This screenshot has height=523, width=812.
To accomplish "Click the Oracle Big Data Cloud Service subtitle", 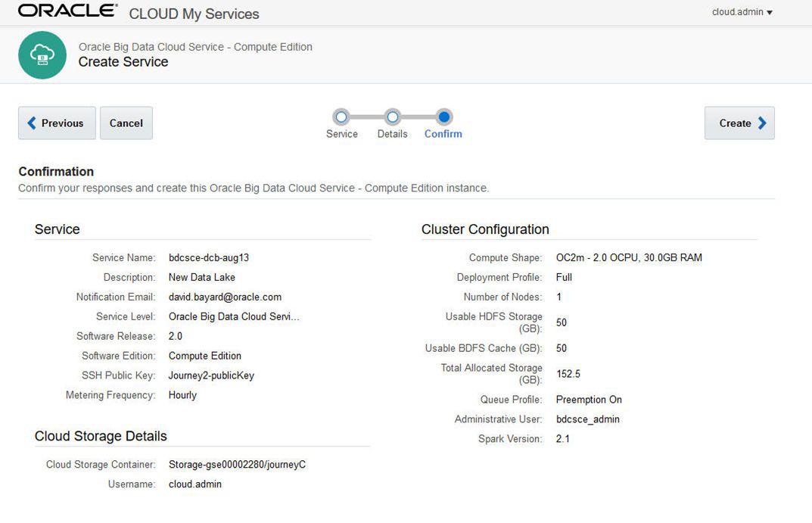I will coord(195,47).
